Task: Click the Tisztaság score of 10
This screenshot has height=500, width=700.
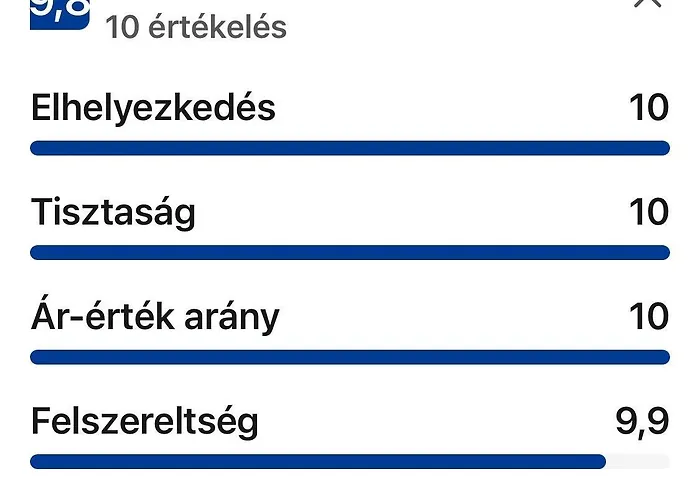Action: click(x=649, y=212)
